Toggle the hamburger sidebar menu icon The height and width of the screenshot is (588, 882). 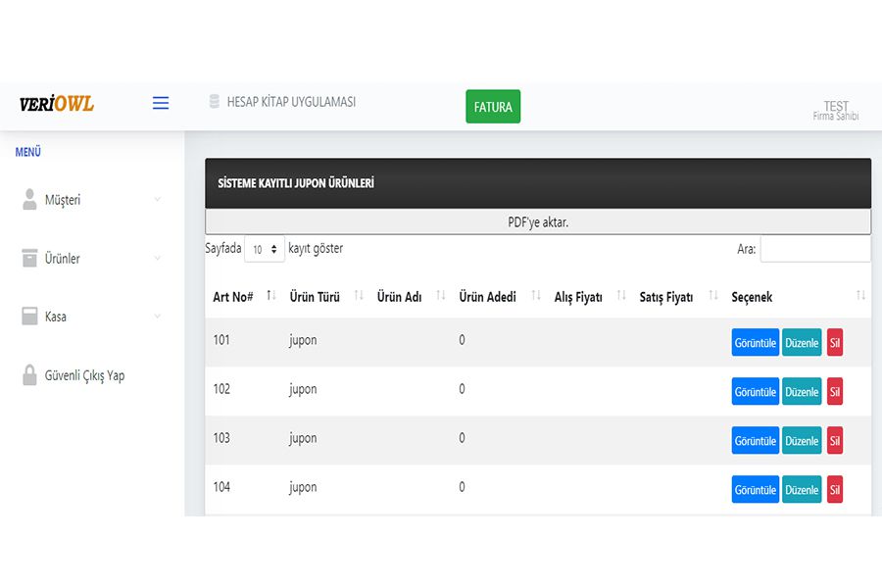[161, 103]
